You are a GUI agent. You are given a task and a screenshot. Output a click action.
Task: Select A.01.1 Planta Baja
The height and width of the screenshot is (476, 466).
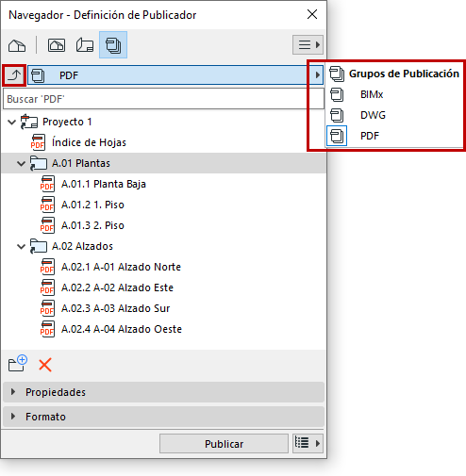pos(104,184)
